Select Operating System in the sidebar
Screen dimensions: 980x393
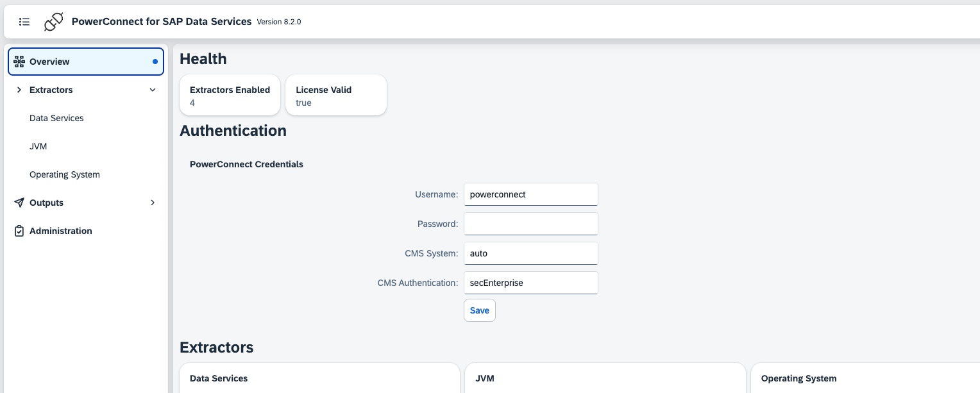65,174
